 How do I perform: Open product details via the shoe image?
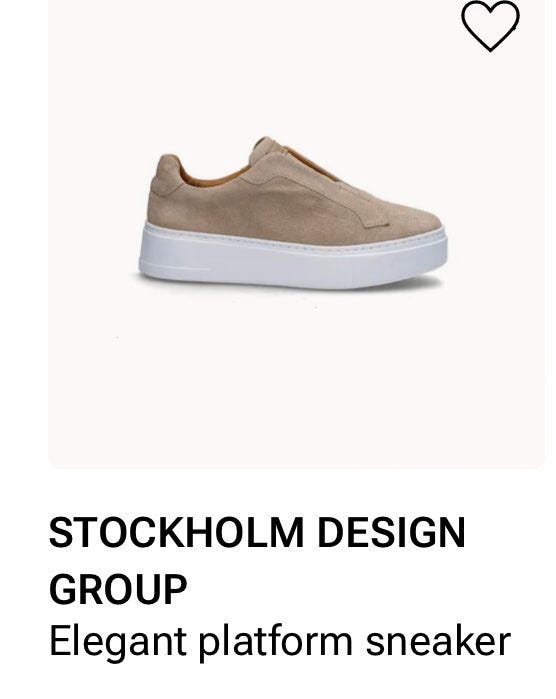[x=292, y=213]
